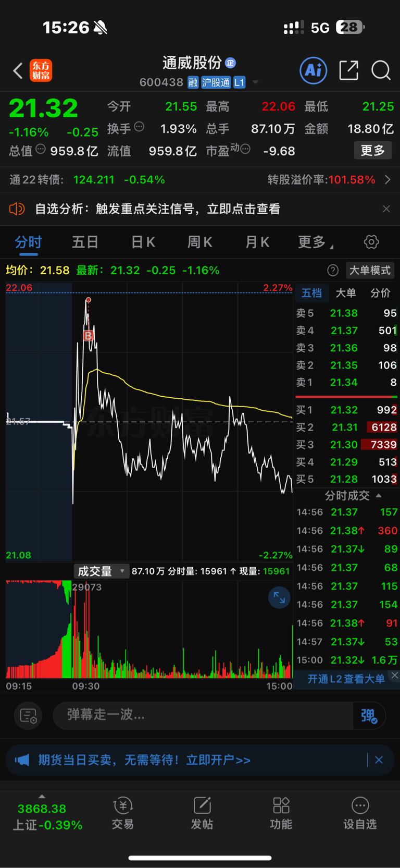Tap the 自选分析 speaker icon
This screenshot has height=868, width=400.
pos(17,209)
